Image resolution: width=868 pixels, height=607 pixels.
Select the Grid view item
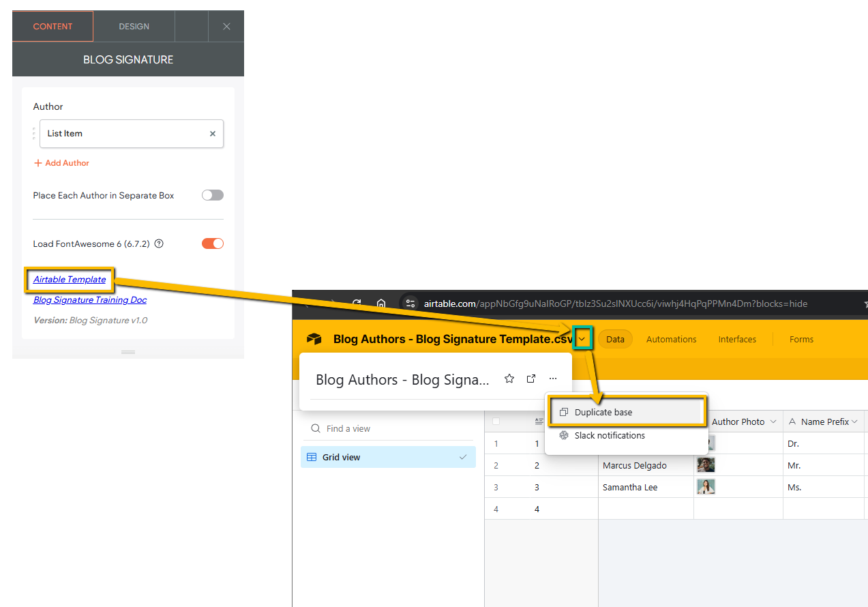[x=388, y=457]
